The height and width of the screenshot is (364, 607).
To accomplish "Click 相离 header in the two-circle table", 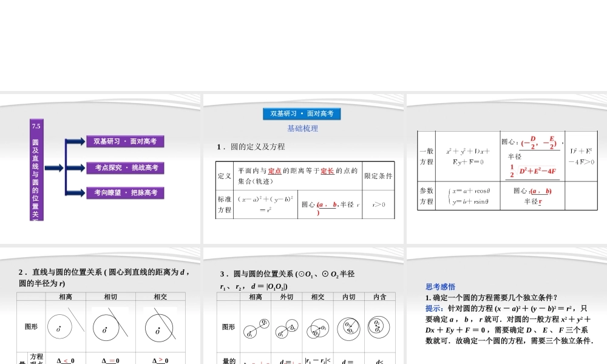I will coord(256,297).
